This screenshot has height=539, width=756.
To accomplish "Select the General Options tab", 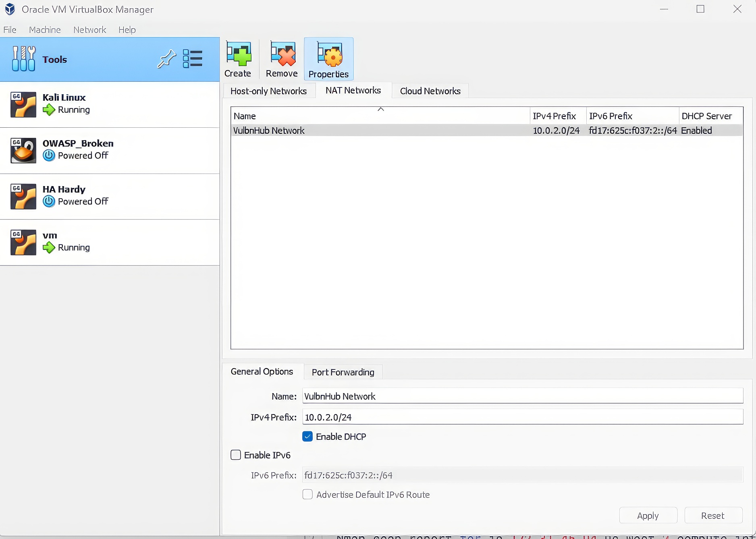I will click(x=262, y=371).
